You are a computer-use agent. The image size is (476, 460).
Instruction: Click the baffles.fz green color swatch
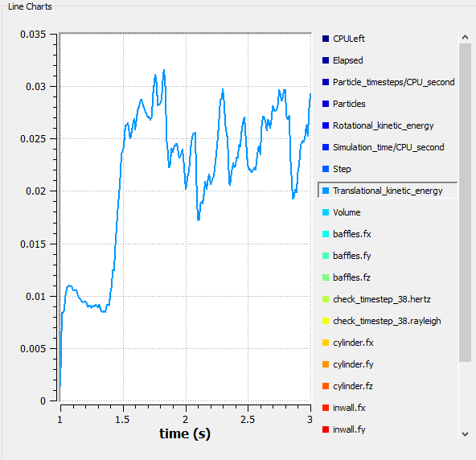(x=326, y=277)
